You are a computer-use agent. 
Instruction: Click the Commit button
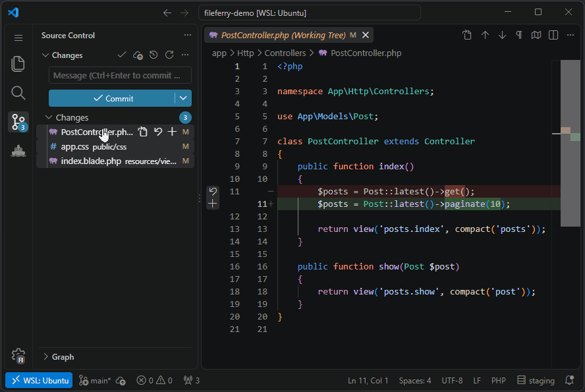click(x=112, y=98)
